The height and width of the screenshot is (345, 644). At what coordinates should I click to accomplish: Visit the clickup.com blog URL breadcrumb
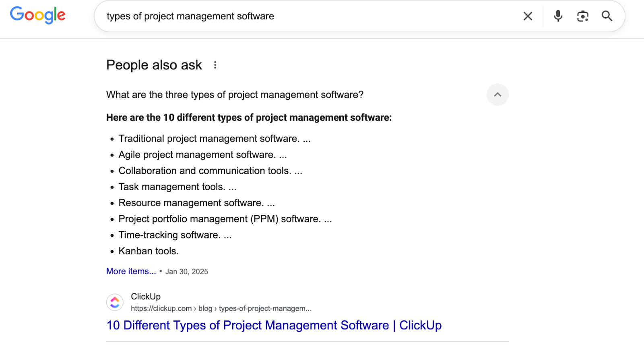[221, 308]
